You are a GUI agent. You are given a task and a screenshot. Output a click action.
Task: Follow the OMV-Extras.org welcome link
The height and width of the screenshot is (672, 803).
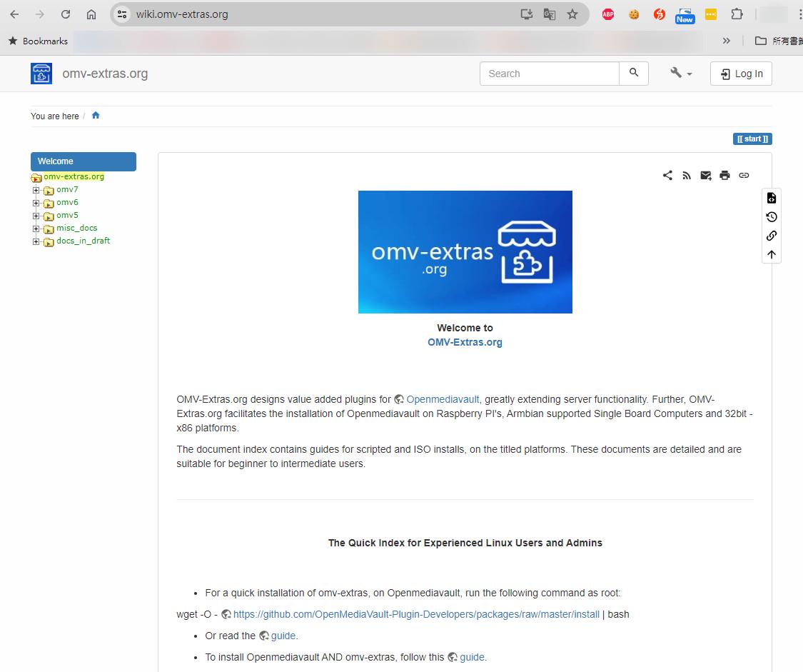465,342
